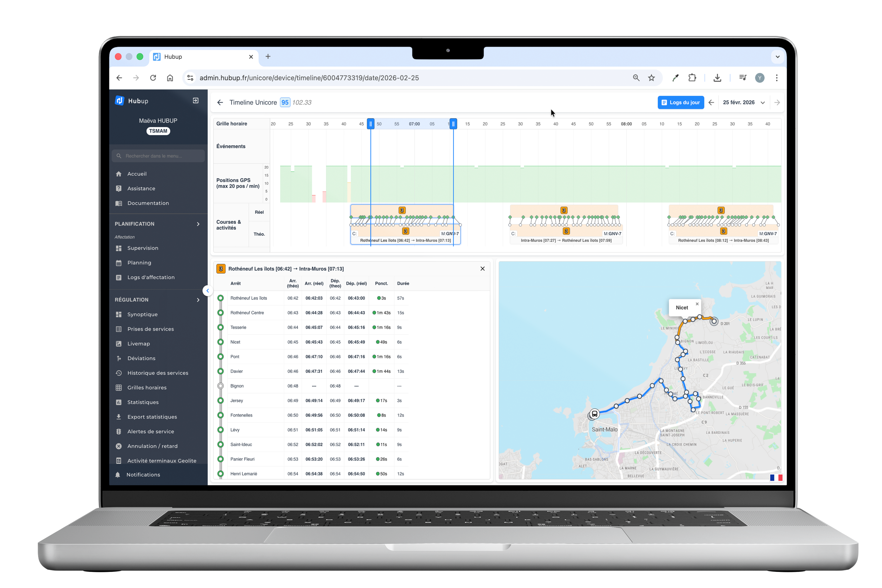Click the Export statistiques download icon
882x588 pixels.
pos(119,417)
